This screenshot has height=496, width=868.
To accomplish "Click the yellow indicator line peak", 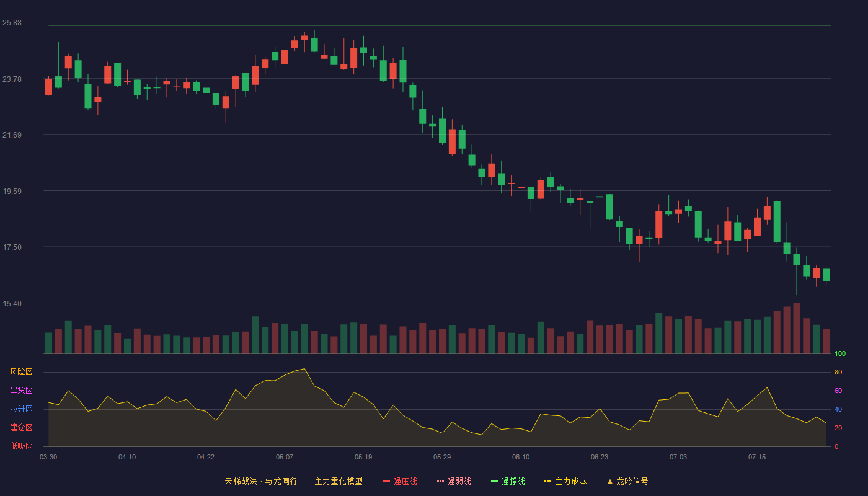I will pyautogui.click(x=304, y=369).
